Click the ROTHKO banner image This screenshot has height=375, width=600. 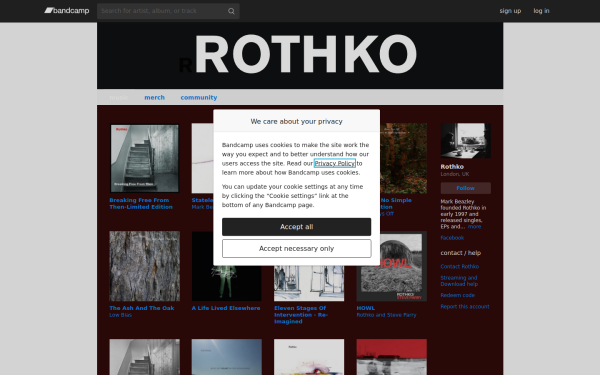[x=300, y=55]
